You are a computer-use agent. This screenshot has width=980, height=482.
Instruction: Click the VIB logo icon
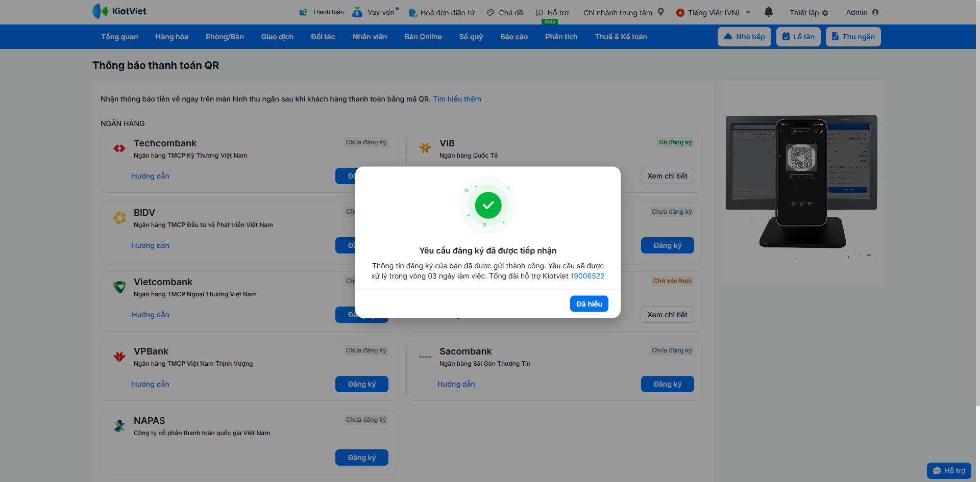(425, 148)
